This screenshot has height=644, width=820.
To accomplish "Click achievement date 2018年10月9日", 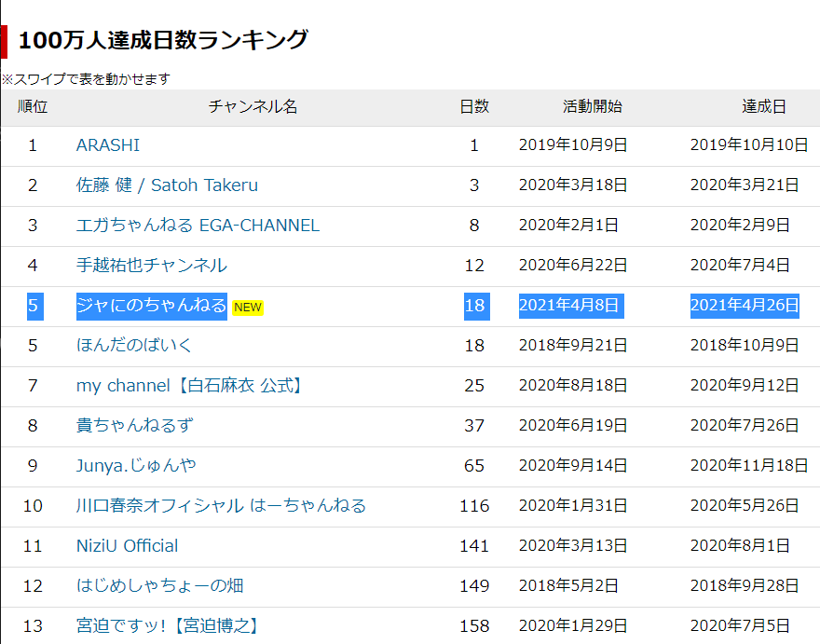I will [x=745, y=345].
